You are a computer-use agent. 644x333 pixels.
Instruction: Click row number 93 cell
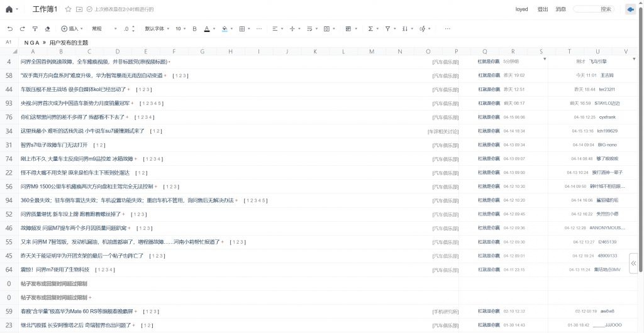pyautogui.click(x=9, y=103)
